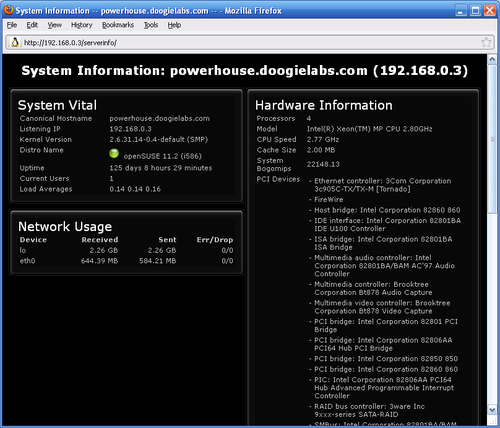
Task: Open the View menu
Action: 55,25
